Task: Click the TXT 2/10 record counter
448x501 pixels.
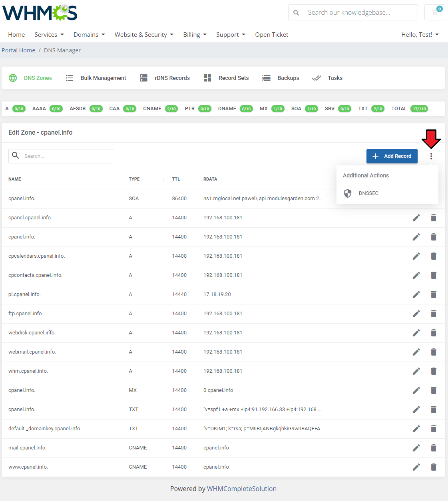Action: (x=371, y=109)
